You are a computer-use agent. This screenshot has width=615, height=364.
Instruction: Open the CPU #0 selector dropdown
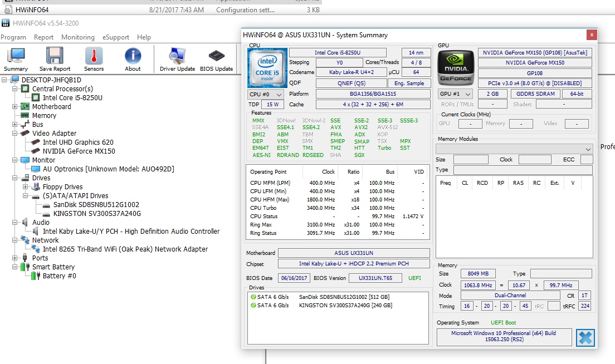point(266,95)
